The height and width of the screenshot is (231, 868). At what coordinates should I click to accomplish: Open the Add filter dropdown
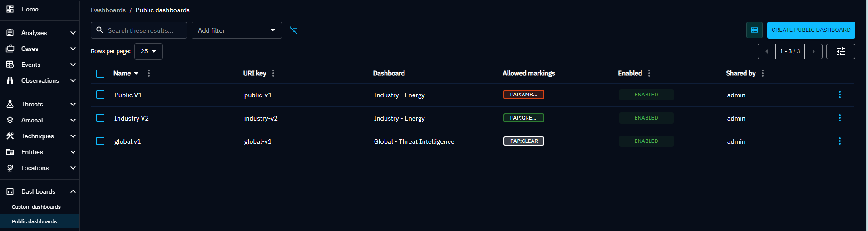point(237,30)
